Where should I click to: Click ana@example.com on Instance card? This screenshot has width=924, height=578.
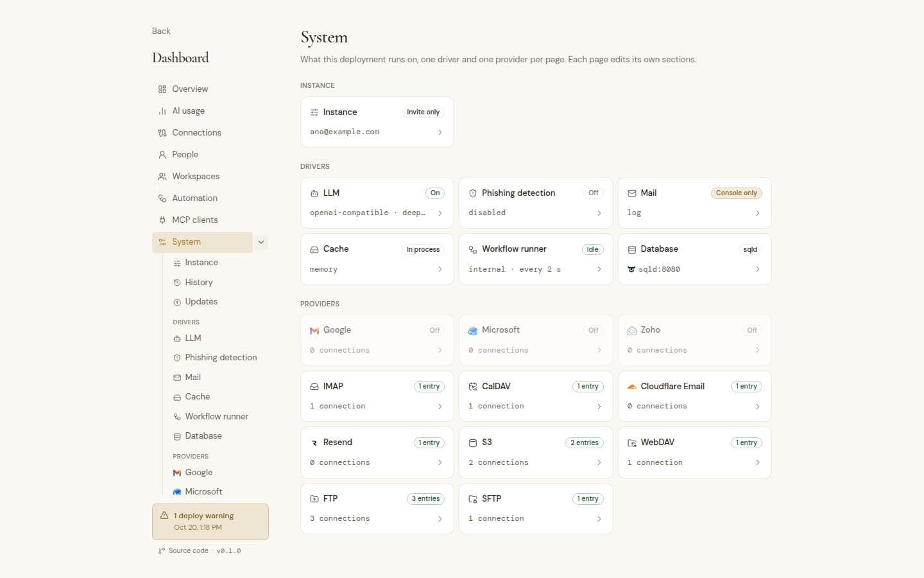click(x=345, y=132)
